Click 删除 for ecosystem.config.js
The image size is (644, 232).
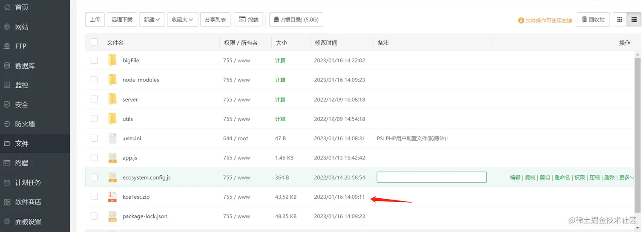click(x=609, y=177)
